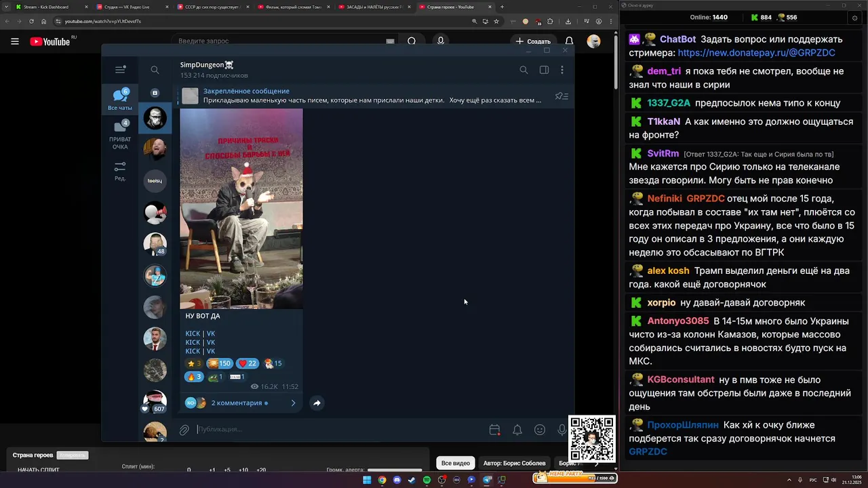Toggle the Telegram right info sidebar panel

[544, 70]
